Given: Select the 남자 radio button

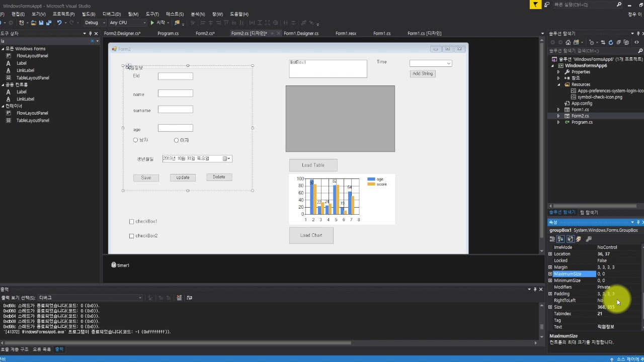Looking at the screenshot, I should (x=135, y=140).
